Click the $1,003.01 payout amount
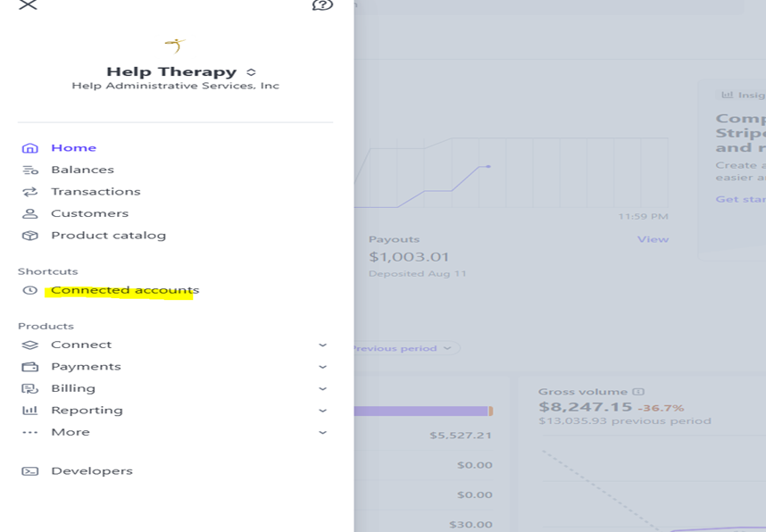Screen dimensions: 766x532 [409, 257]
